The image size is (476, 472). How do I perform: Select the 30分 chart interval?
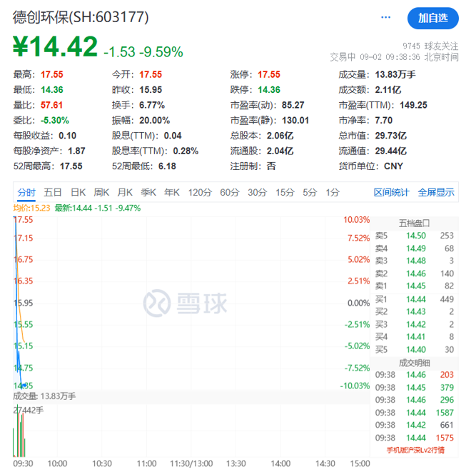258,192
